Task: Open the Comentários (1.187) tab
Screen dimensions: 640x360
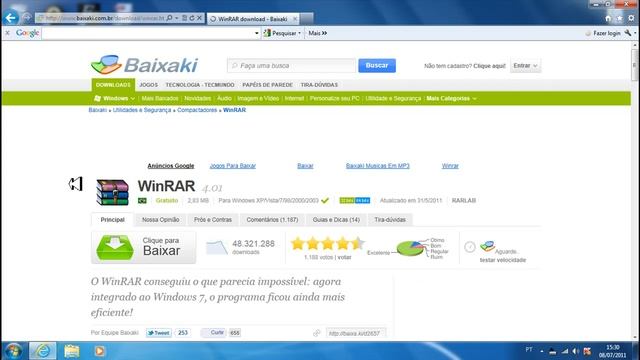Action: pos(272,220)
